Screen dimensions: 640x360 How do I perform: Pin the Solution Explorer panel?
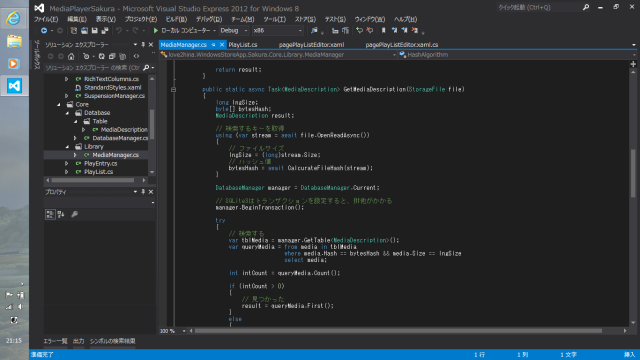pyautogui.click(x=143, y=44)
